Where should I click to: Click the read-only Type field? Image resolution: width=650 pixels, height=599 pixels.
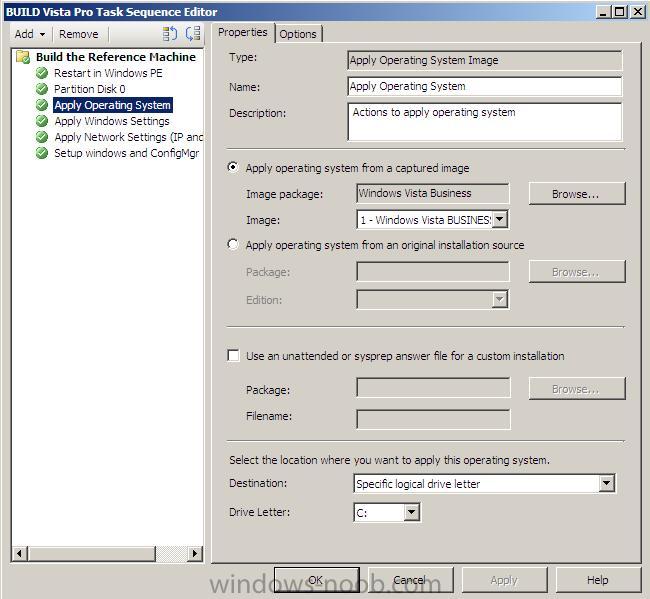pyautogui.click(x=485, y=61)
